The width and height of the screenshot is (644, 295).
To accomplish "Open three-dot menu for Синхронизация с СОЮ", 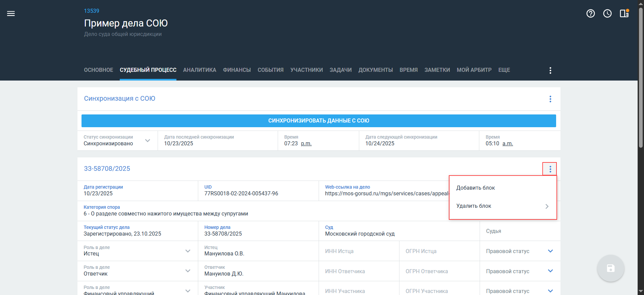I will (x=550, y=99).
